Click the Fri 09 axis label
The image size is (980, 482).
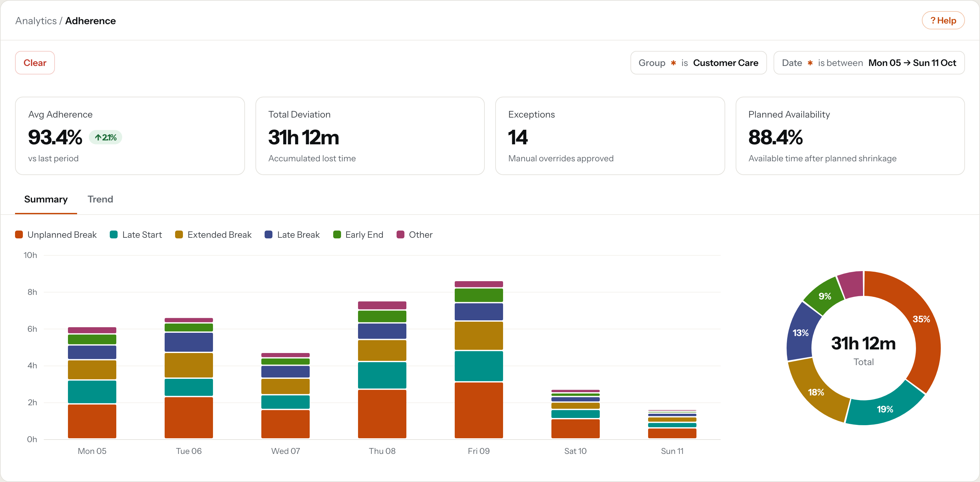479,451
